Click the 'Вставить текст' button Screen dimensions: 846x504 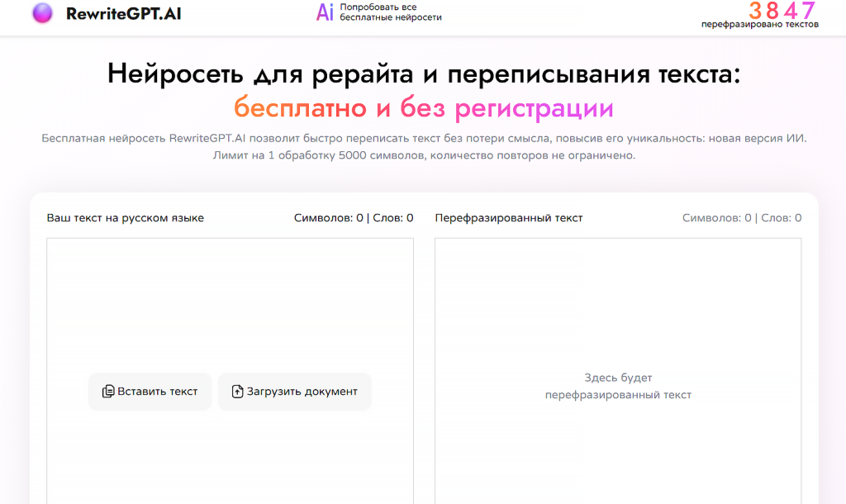click(150, 391)
